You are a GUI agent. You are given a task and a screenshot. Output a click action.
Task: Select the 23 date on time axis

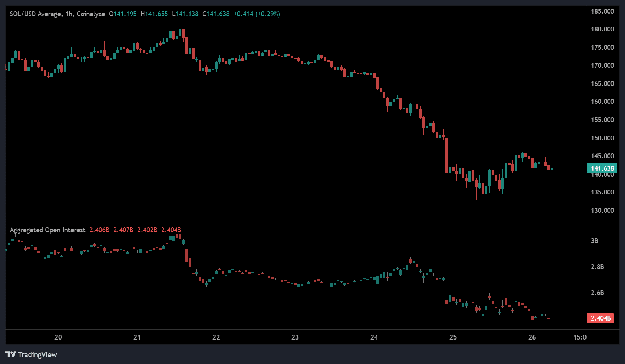295,337
